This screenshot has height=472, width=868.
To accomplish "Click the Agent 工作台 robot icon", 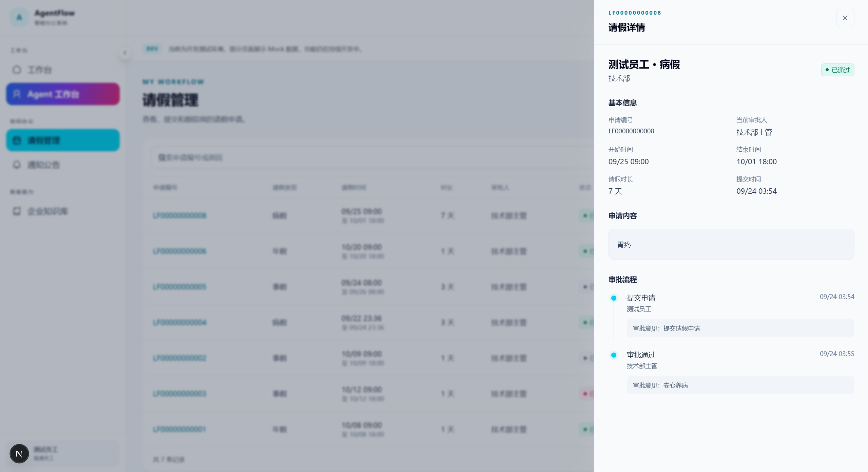I will (x=17, y=94).
